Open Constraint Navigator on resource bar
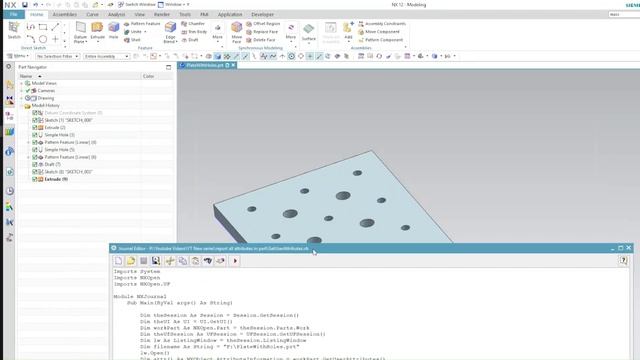This screenshot has width=640, height=360. (9, 100)
